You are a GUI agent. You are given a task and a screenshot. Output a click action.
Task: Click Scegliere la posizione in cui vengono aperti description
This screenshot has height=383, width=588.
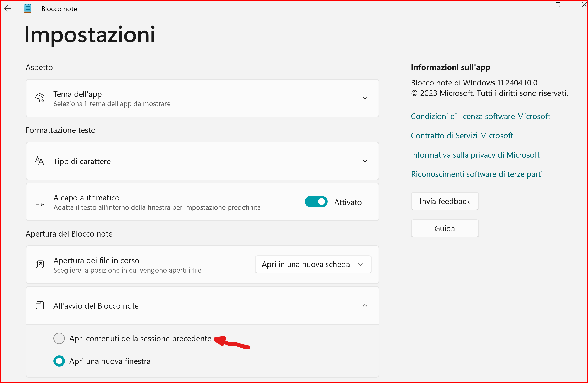[127, 270]
